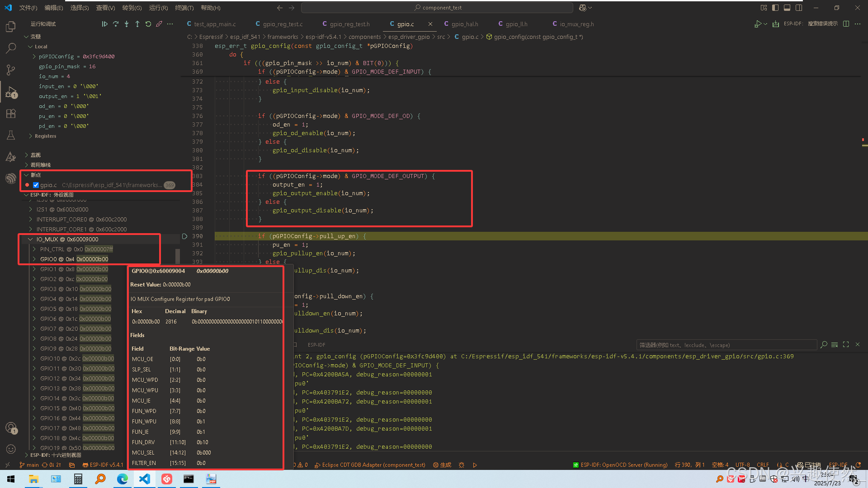This screenshot has height=488, width=868.
Task: Expand the I2S1 @ 0x6002d000 peripheral
Action: [x=30, y=210]
